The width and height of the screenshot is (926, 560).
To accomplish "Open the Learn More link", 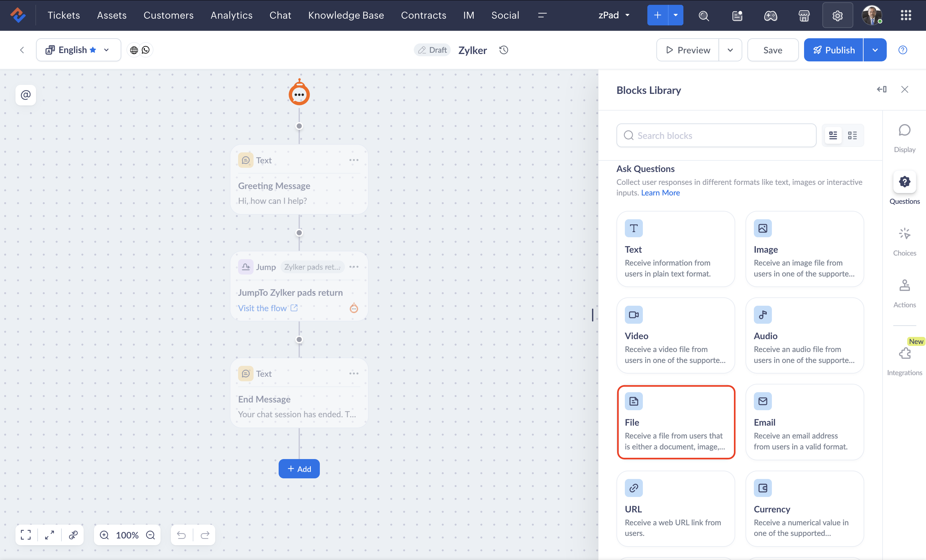I will (x=660, y=193).
